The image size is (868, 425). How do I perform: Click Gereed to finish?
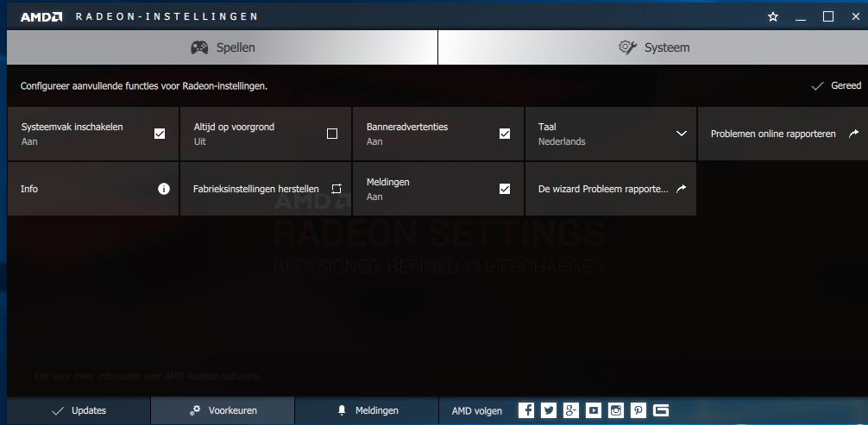(836, 85)
